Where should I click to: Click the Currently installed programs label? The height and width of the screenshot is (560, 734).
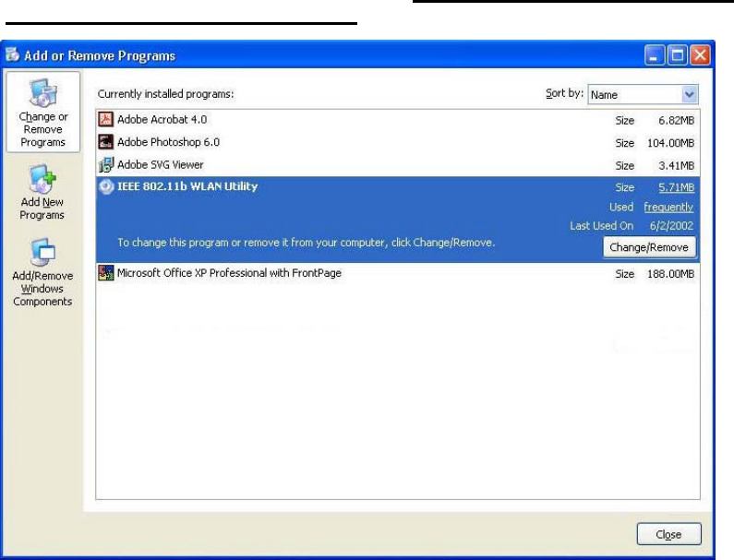(x=165, y=94)
